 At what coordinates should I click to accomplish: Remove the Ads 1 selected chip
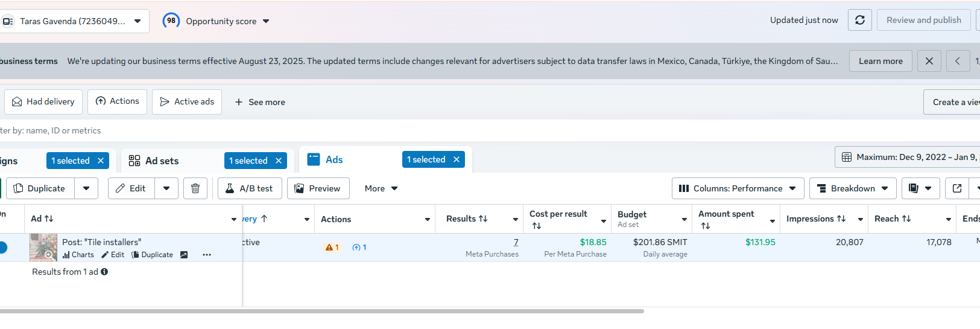(x=457, y=159)
